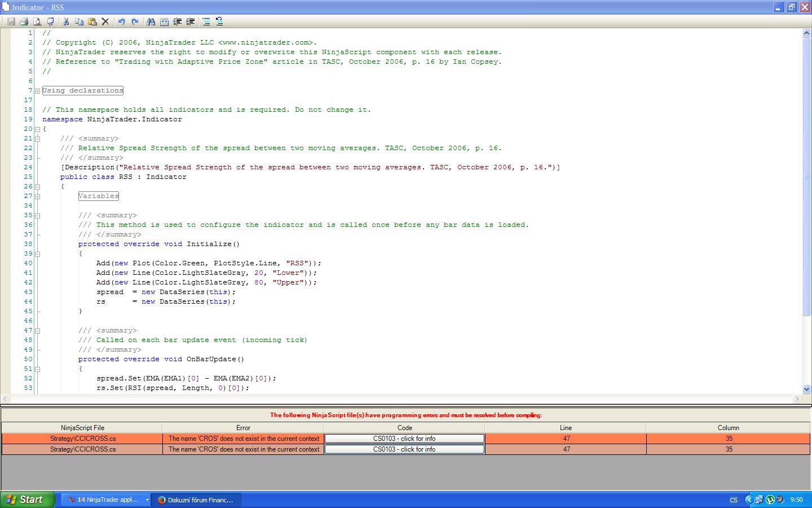This screenshot has width=812, height=508.
Task: Open the Windows Start menu
Action: point(27,500)
